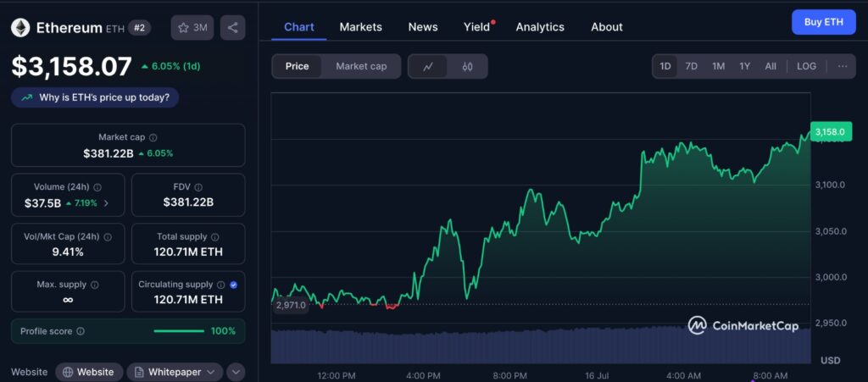Open Market cap info tooltip icon
The width and height of the screenshot is (868, 382).
(153, 137)
